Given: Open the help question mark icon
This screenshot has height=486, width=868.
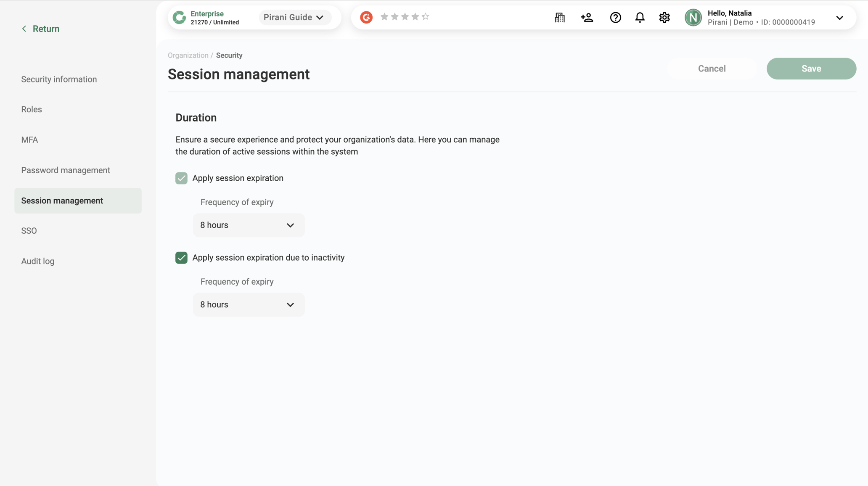Looking at the screenshot, I should (615, 18).
